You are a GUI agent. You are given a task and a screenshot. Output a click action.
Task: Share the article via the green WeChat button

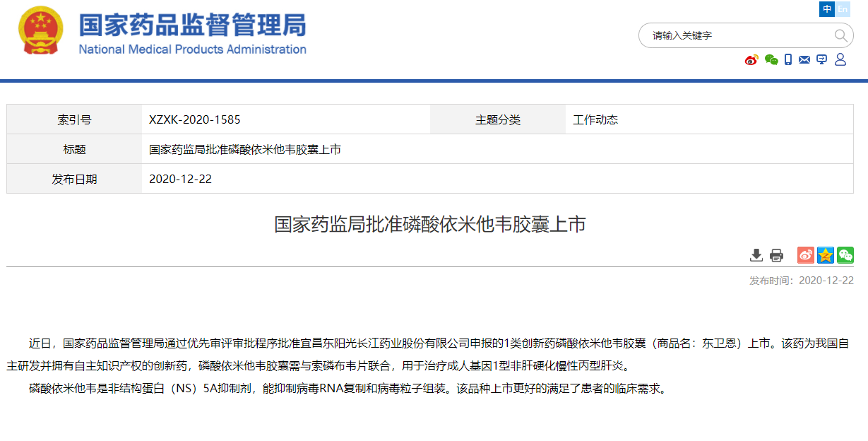click(x=845, y=255)
